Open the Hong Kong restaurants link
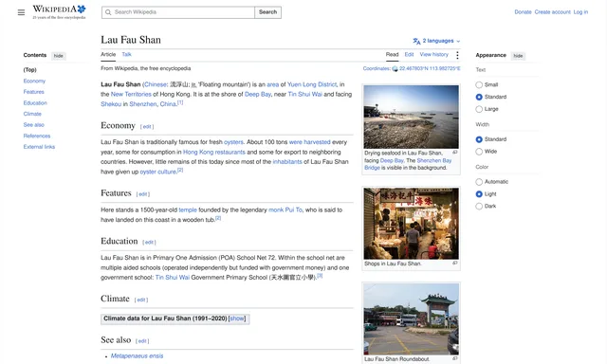 (x=214, y=152)
